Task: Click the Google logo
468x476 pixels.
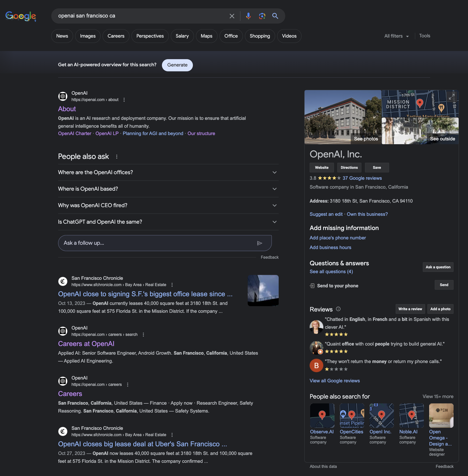Action: click(x=20, y=16)
